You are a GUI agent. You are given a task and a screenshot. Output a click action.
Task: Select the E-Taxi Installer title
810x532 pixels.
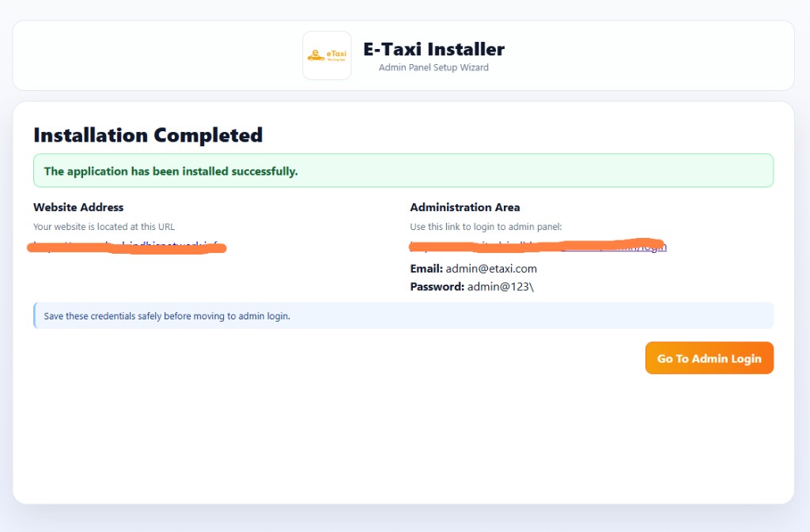434,49
